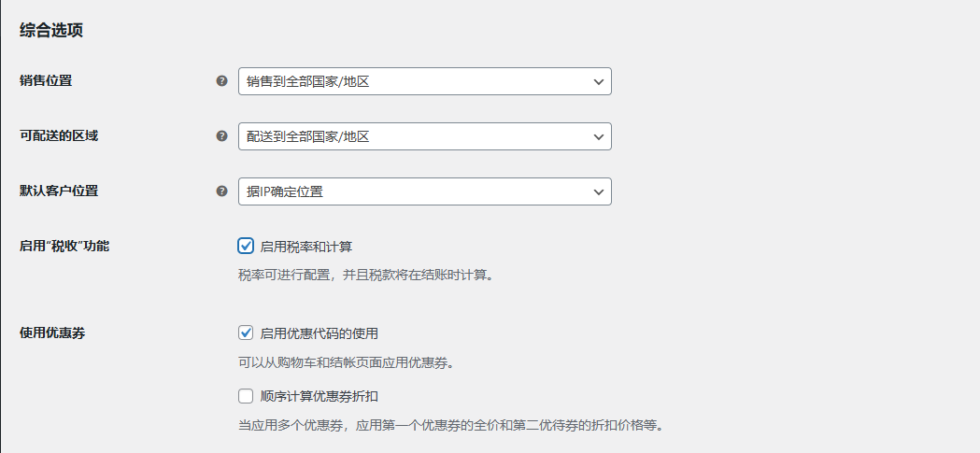The height and width of the screenshot is (453, 980).
Task: Open the 据IP确定位置 dropdown
Action: point(424,191)
